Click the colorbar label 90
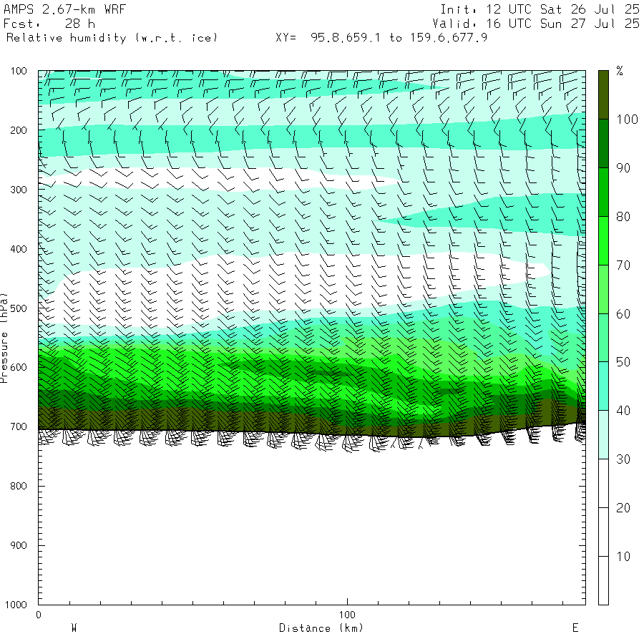This screenshot has height=644, width=644. (x=623, y=168)
